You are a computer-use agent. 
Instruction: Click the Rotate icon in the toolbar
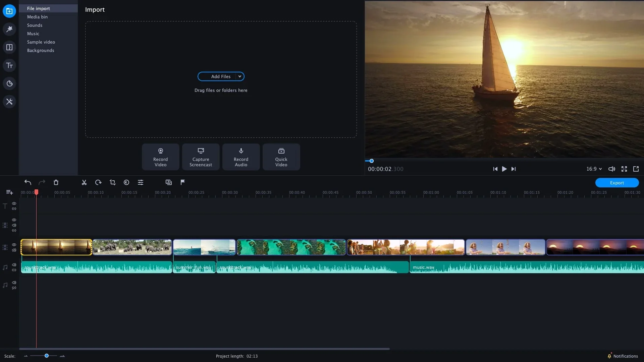click(98, 182)
